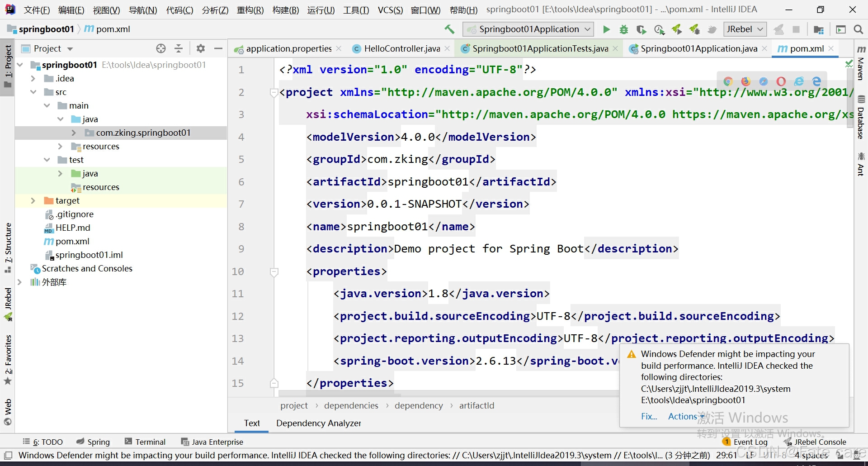Click the locate-in-tree target icon
The width and height of the screenshot is (868, 466).
click(161, 48)
